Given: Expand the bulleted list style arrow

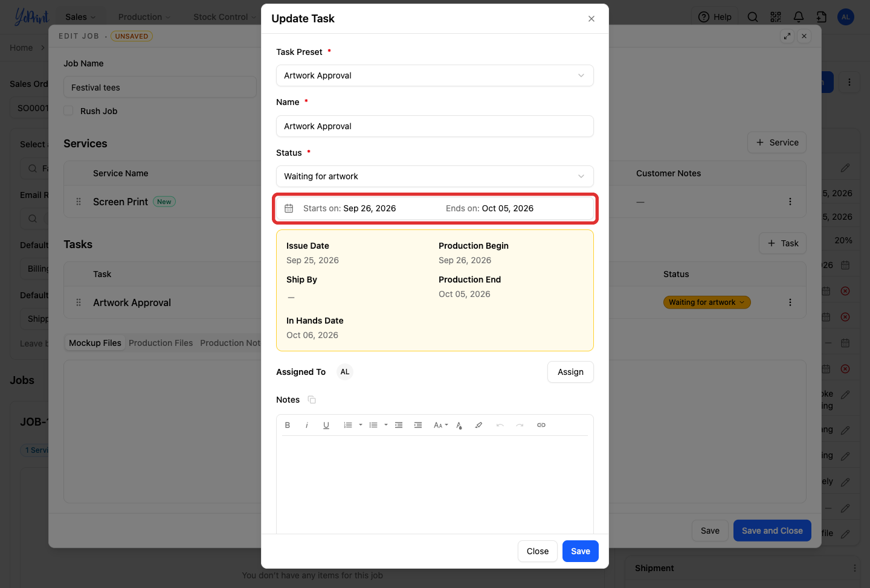Looking at the screenshot, I should [386, 425].
